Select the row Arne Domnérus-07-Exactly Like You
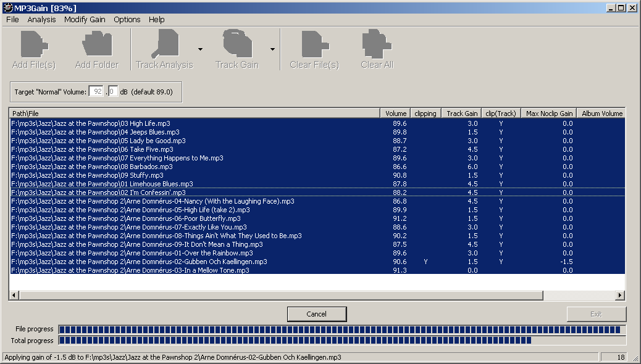The height and width of the screenshot is (364, 641). point(317,227)
